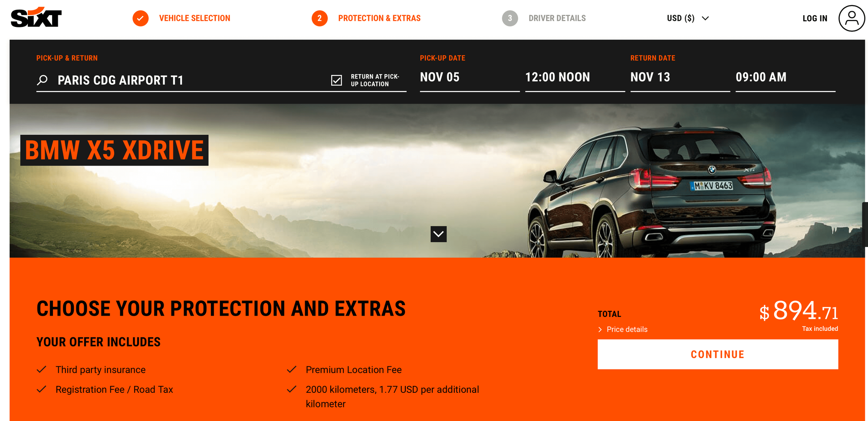Viewport: 868px width, 421px height.
Task: Select the Driver Details step
Action: tap(557, 18)
